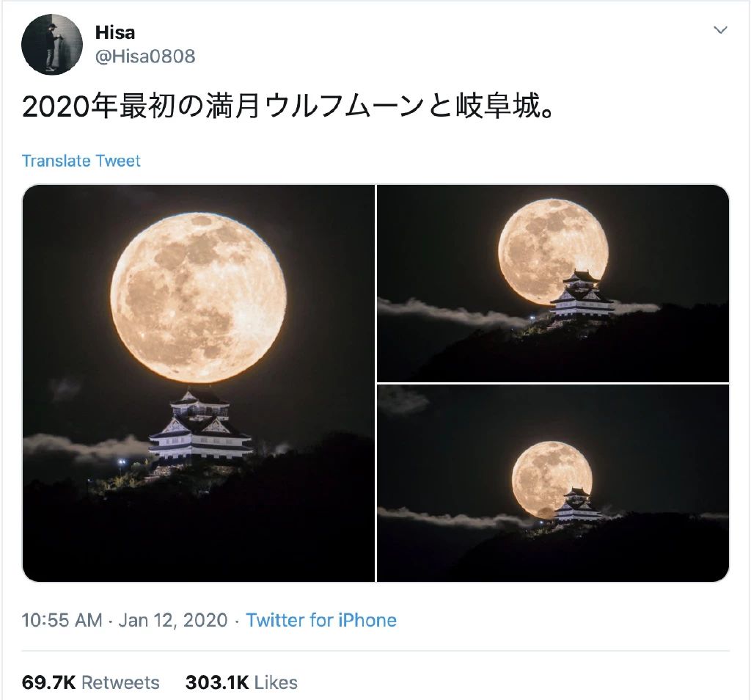This screenshot has height=700, width=751.
Task: Click Translate Tweet link
Action: (x=81, y=161)
